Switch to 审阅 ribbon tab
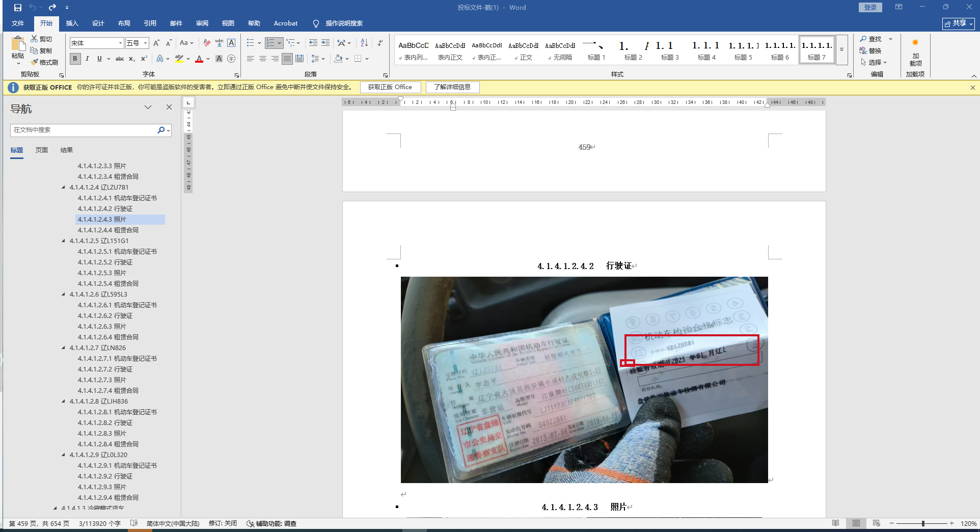This screenshot has width=980, height=532. click(x=202, y=23)
